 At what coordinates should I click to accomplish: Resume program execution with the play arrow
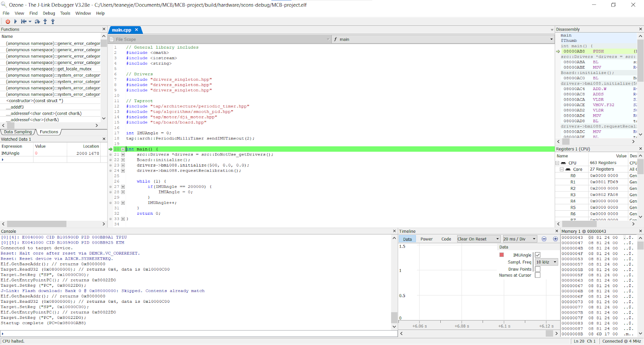(16, 21)
